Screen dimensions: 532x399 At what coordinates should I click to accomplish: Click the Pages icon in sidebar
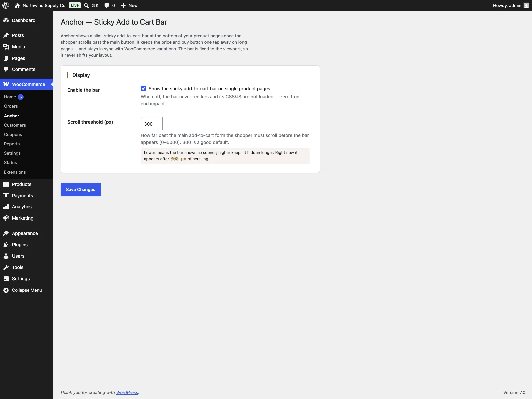pyautogui.click(x=6, y=58)
